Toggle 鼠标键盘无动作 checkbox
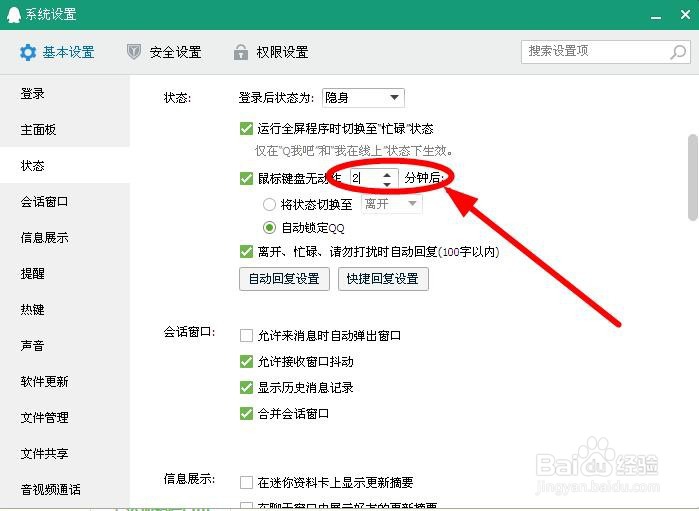This screenshot has height=511, width=699. (x=246, y=178)
